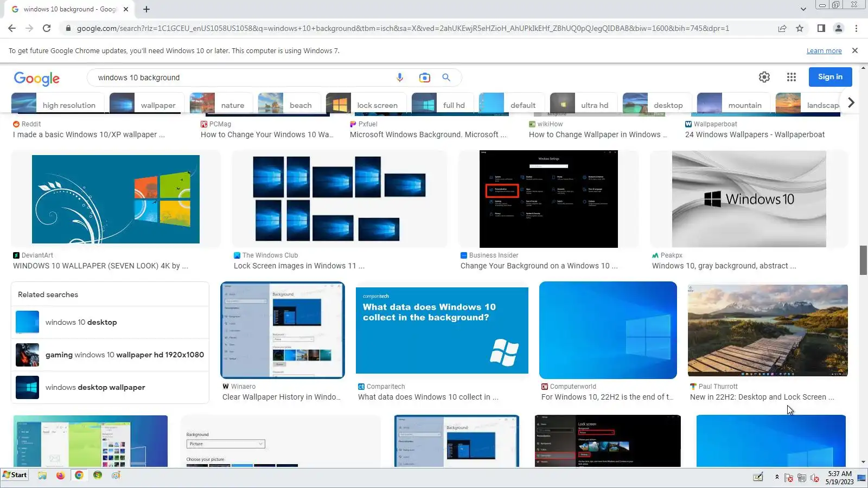This screenshot has width=868, height=488.
Task: Share this page from the address bar
Action: 782,28
